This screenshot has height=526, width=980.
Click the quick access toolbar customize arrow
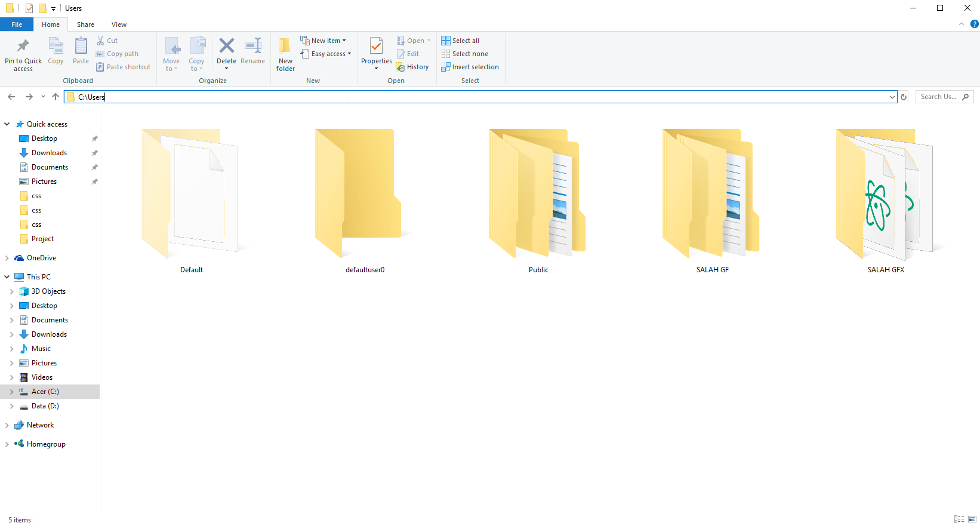tap(53, 8)
